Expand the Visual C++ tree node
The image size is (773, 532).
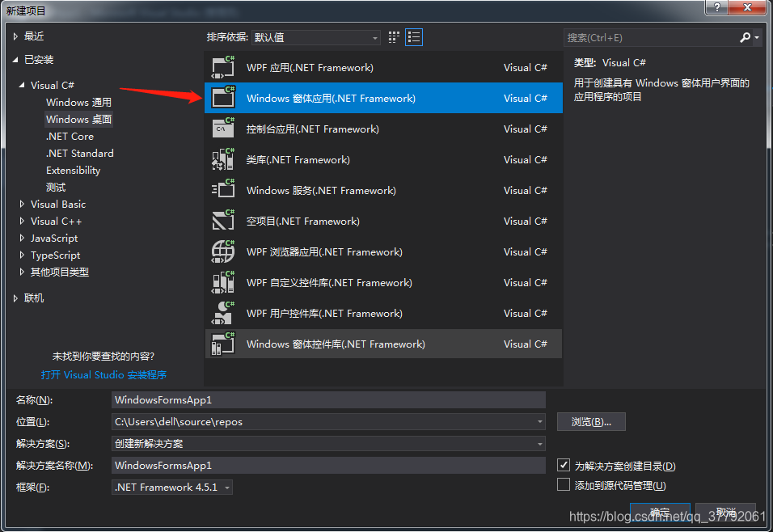22,221
